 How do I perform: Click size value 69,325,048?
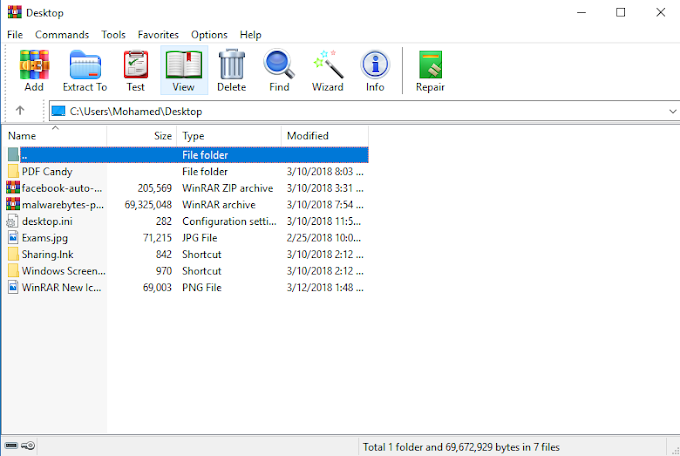pos(148,204)
